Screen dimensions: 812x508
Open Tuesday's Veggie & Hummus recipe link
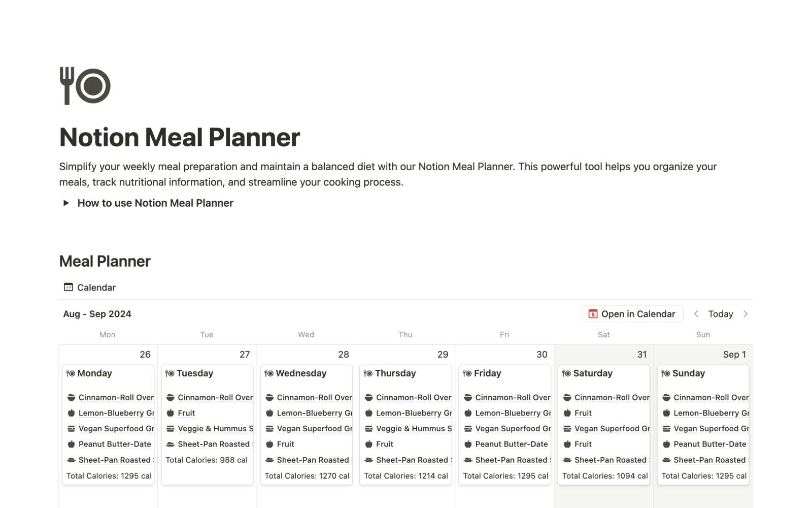[215, 429]
